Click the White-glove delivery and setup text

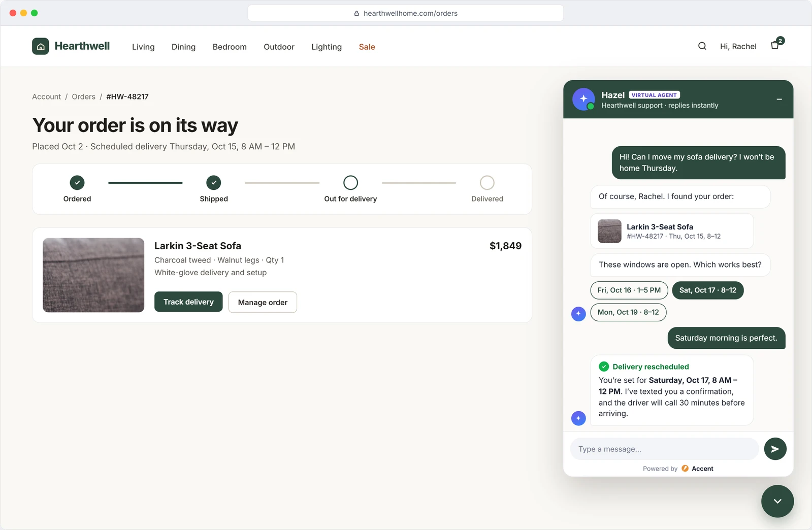210,273
